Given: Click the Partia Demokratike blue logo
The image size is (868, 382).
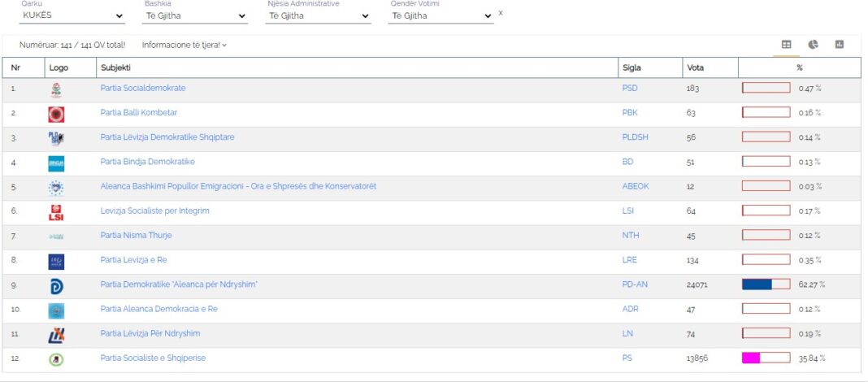Looking at the screenshot, I should click(56, 286).
